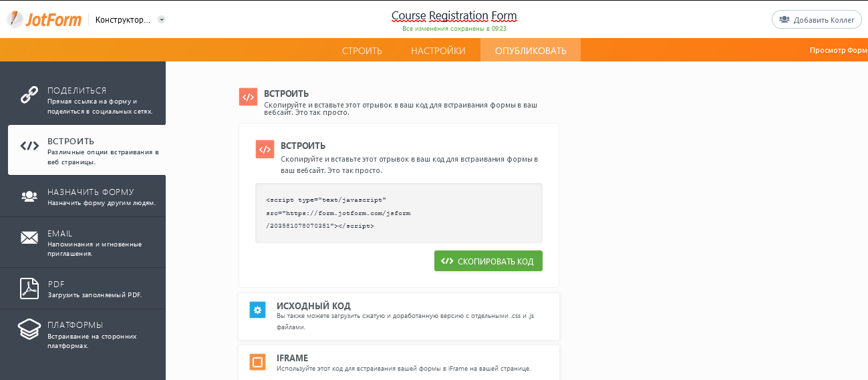Image resolution: width=868 pixels, height=380 pixels.
Task: Open the Конструктор dropdown arrow
Action: coord(162,19)
